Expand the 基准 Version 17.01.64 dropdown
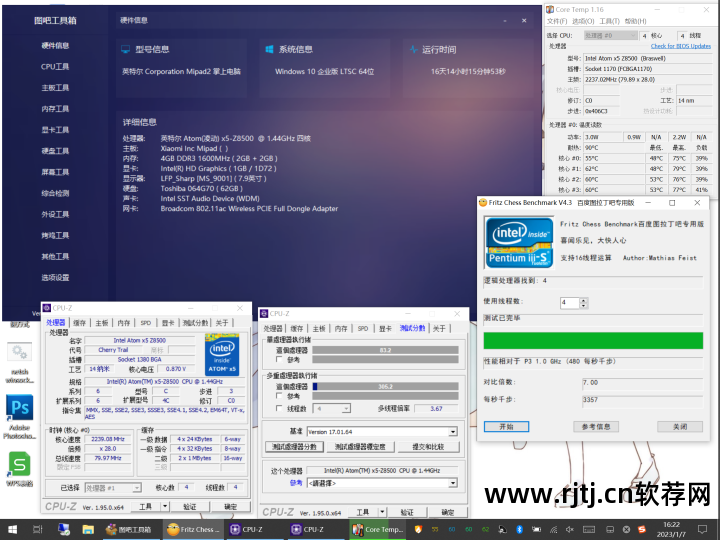The image size is (720, 540). click(x=382, y=432)
